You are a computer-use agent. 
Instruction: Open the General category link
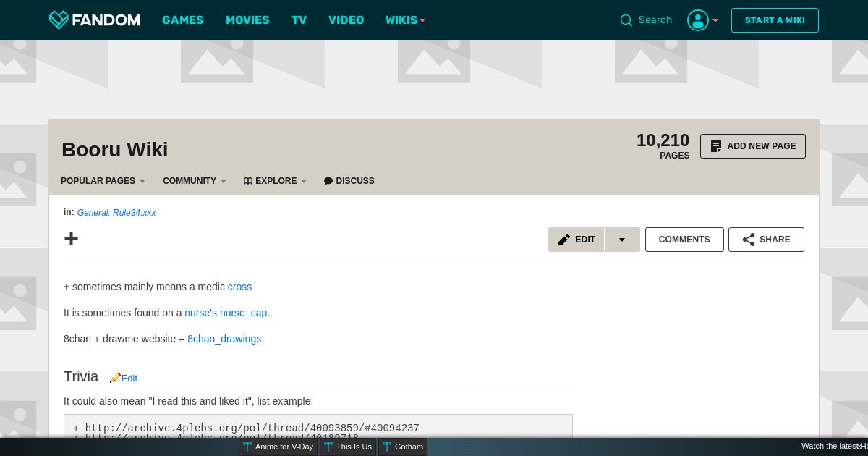pyautogui.click(x=93, y=213)
